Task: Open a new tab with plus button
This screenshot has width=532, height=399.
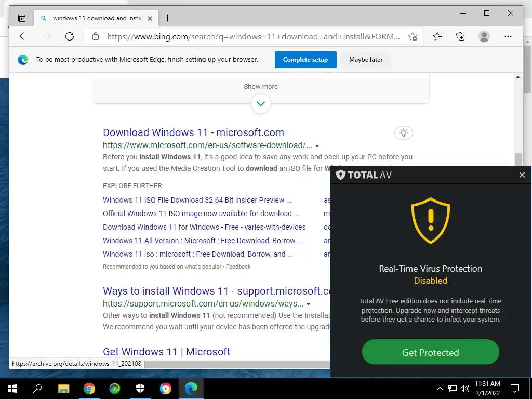Action: click(168, 18)
